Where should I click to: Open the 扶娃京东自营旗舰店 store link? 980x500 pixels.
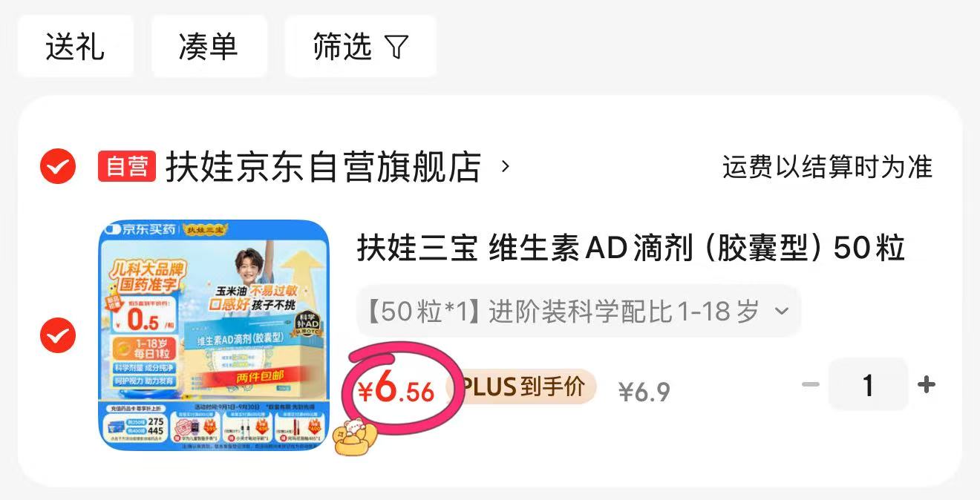[x=323, y=166]
